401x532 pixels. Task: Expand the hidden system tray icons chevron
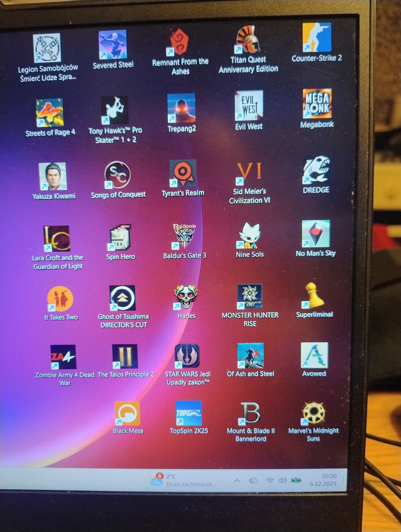[x=237, y=480]
